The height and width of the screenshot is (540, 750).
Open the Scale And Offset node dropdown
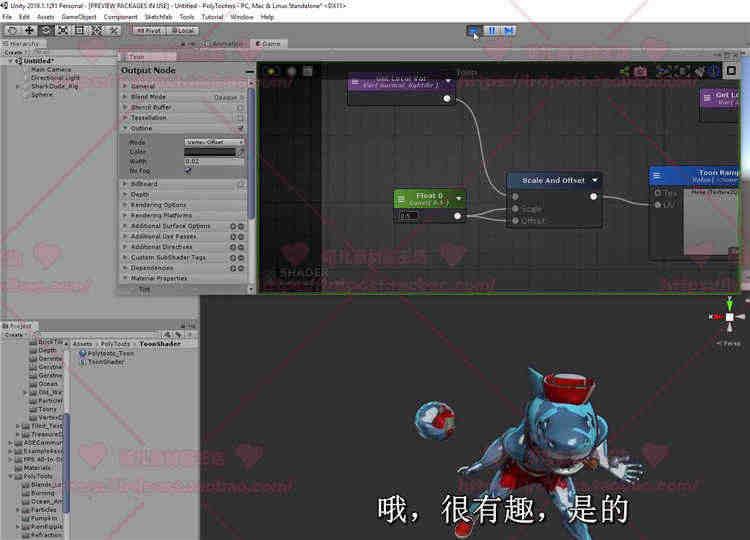click(x=595, y=180)
